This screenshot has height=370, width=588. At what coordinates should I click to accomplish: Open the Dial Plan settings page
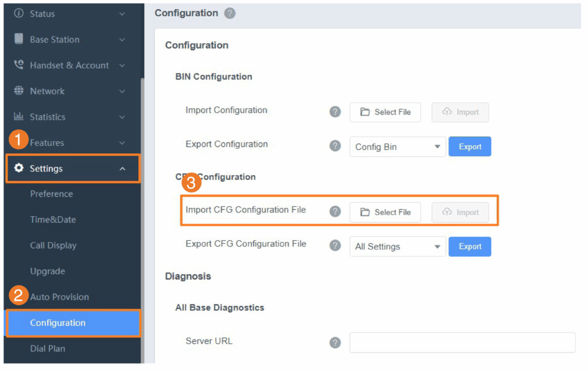tap(48, 349)
